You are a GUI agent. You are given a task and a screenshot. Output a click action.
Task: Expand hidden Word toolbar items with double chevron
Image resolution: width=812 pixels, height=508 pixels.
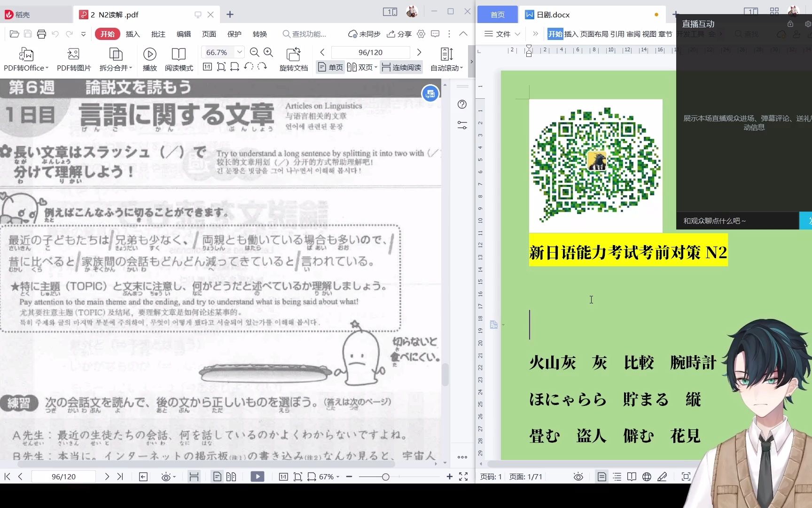535,34
